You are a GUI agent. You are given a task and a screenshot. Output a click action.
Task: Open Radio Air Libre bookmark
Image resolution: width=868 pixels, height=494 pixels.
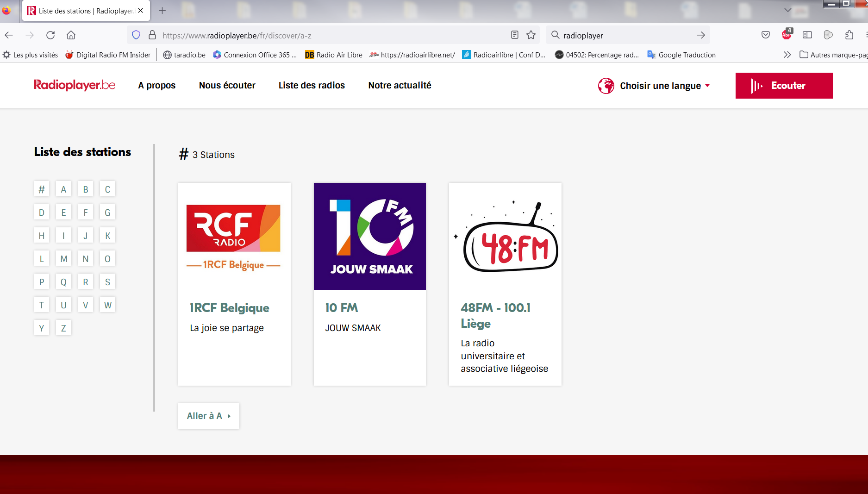click(334, 55)
